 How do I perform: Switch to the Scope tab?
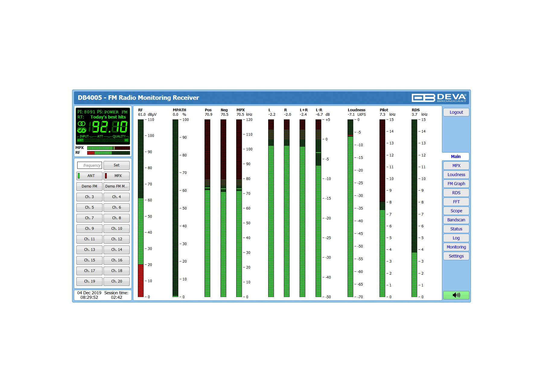[x=456, y=211]
